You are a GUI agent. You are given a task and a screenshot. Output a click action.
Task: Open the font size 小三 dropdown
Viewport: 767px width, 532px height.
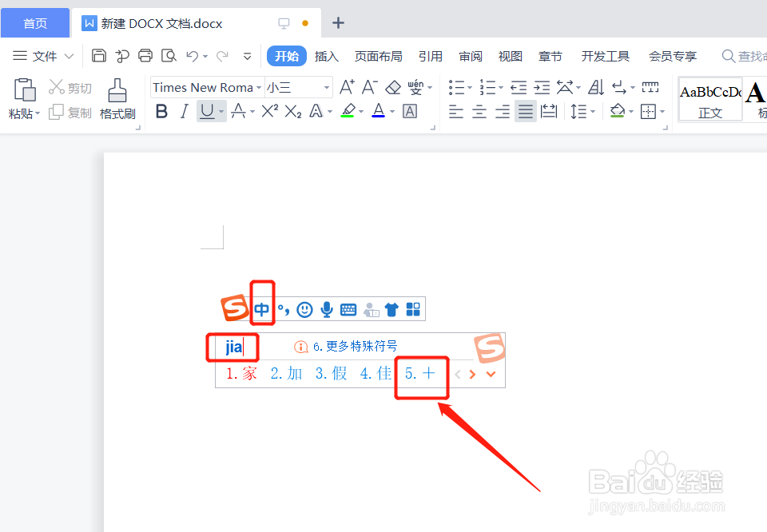coord(326,88)
